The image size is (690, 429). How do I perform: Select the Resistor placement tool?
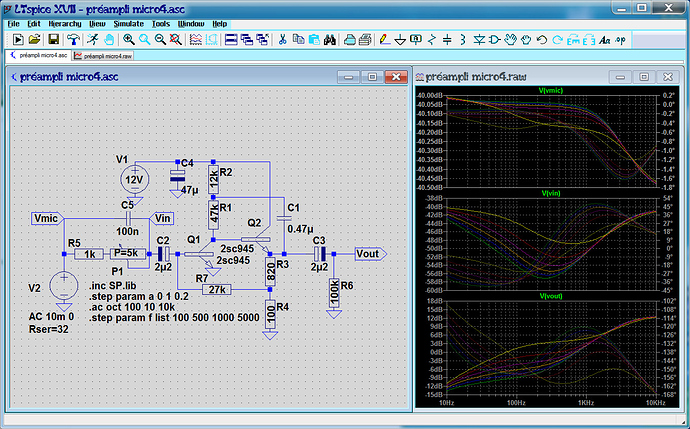pyautogui.click(x=432, y=40)
